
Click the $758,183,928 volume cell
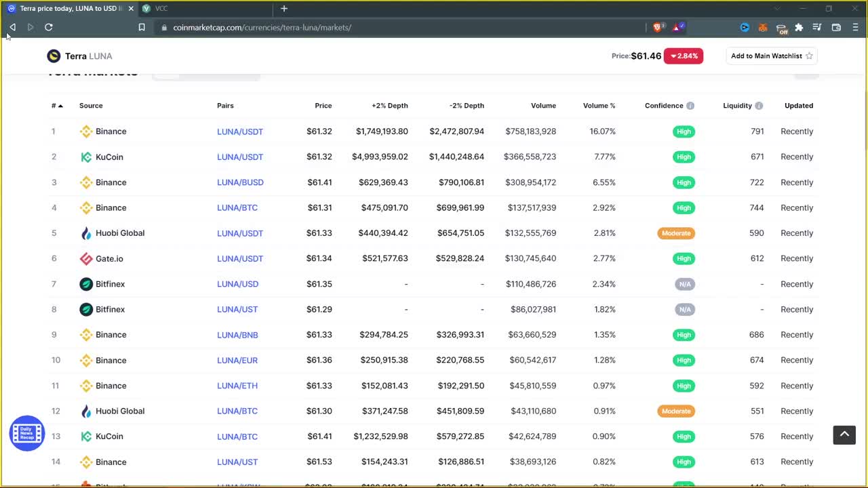coord(530,131)
